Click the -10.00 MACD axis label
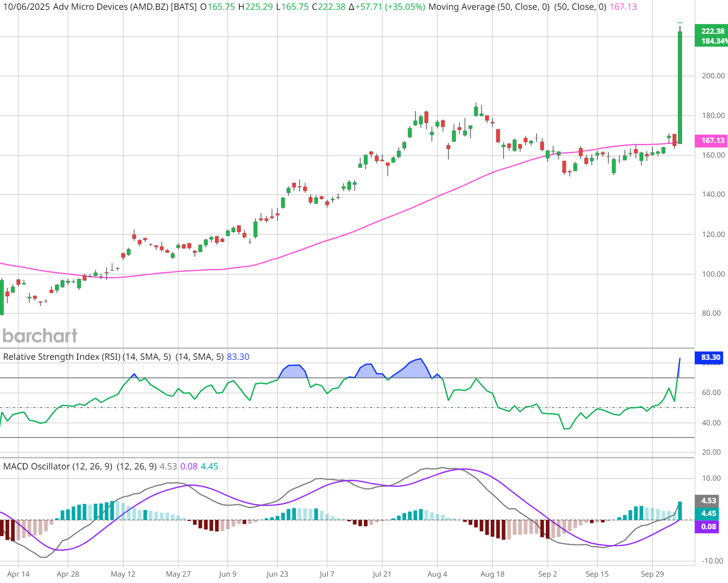This screenshot has width=728, height=583. [x=712, y=561]
